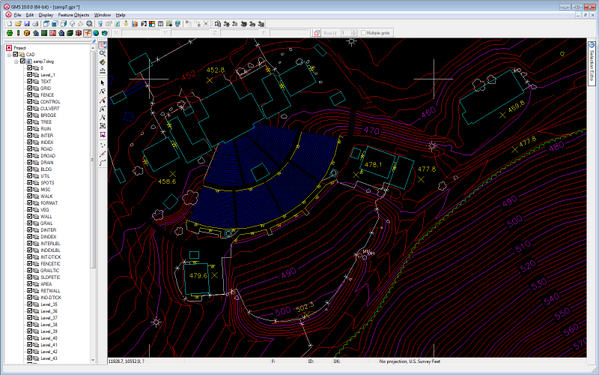Click the red Frame icon beside Row field
The height and width of the screenshot is (375, 599).
click(x=317, y=33)
